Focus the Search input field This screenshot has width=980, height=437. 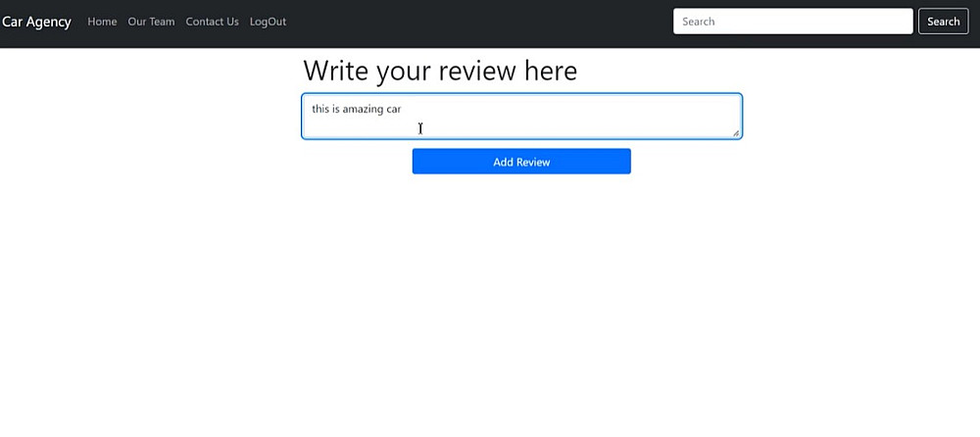[x=793, y=22]
